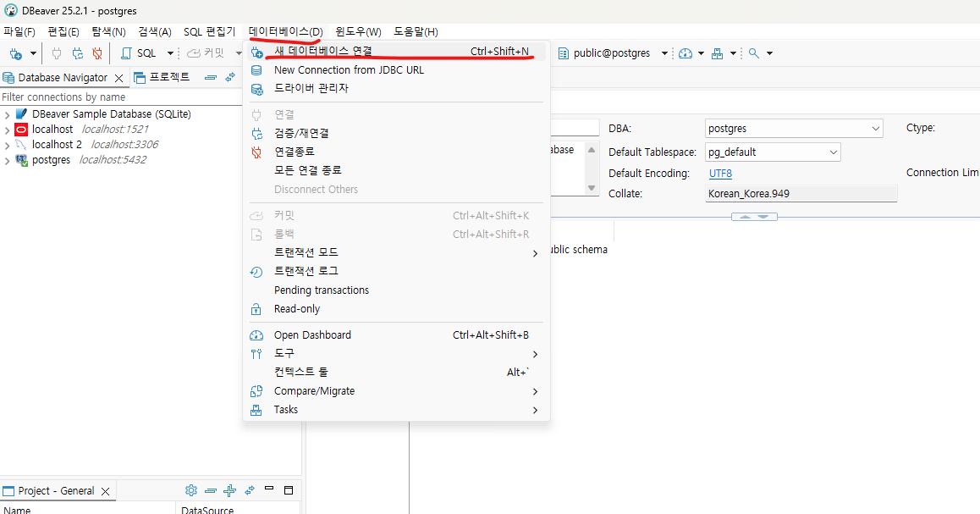The image size is (980, 514).
Task: Click the description box scroll-down arrow
Action: pyautogui.click(x=592, y=188)
